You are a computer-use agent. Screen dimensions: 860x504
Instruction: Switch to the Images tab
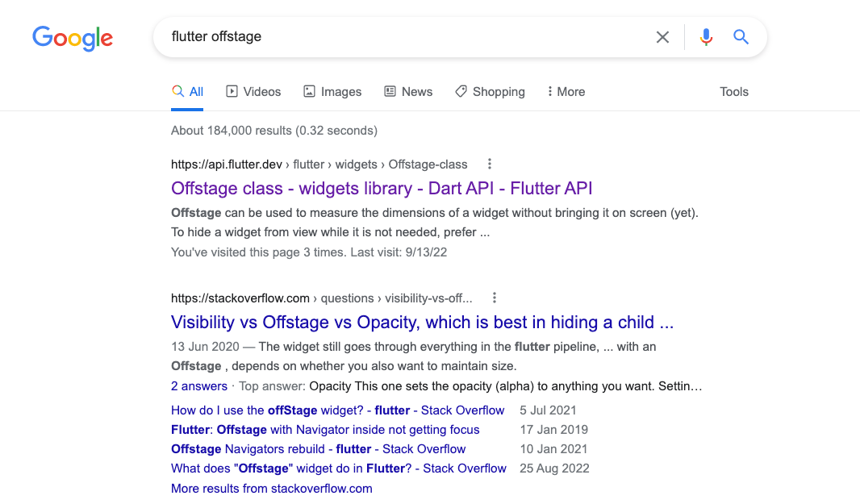point(332,92)
